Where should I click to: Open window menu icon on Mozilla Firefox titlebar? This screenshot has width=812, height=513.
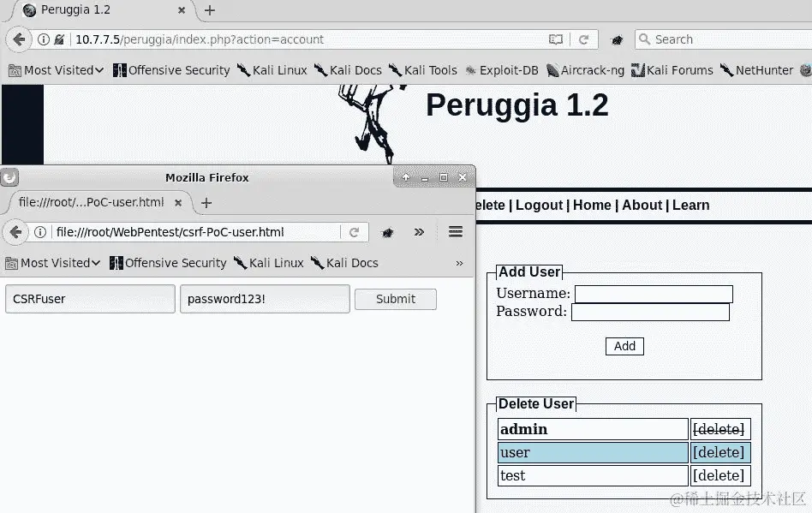(x=9, y=177)
